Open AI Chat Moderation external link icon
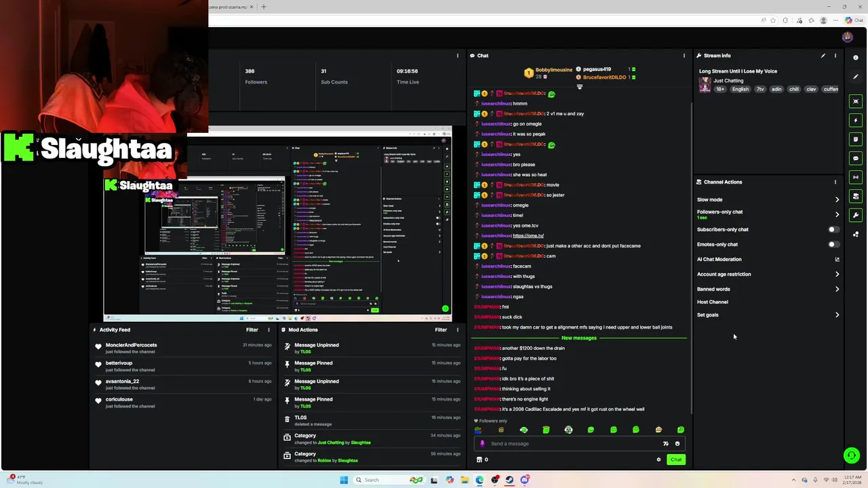Viewport: 868px width, 488px height. (x=837, y=259)
